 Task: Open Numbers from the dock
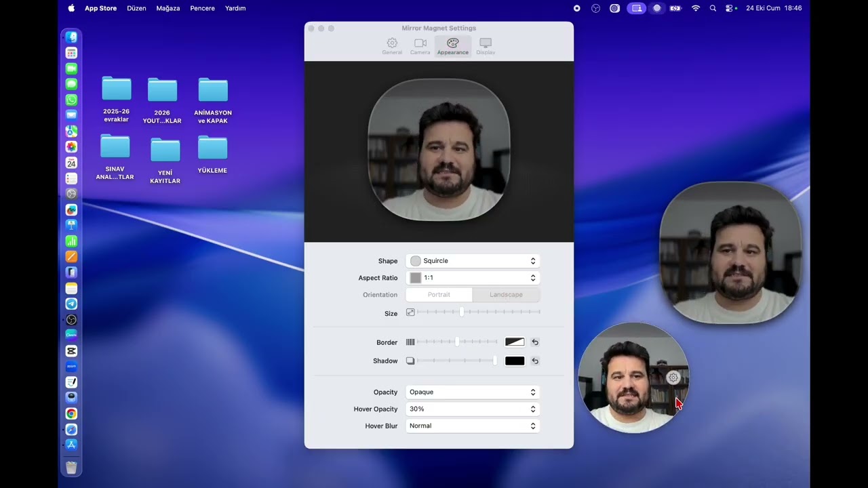click(71, 241)
